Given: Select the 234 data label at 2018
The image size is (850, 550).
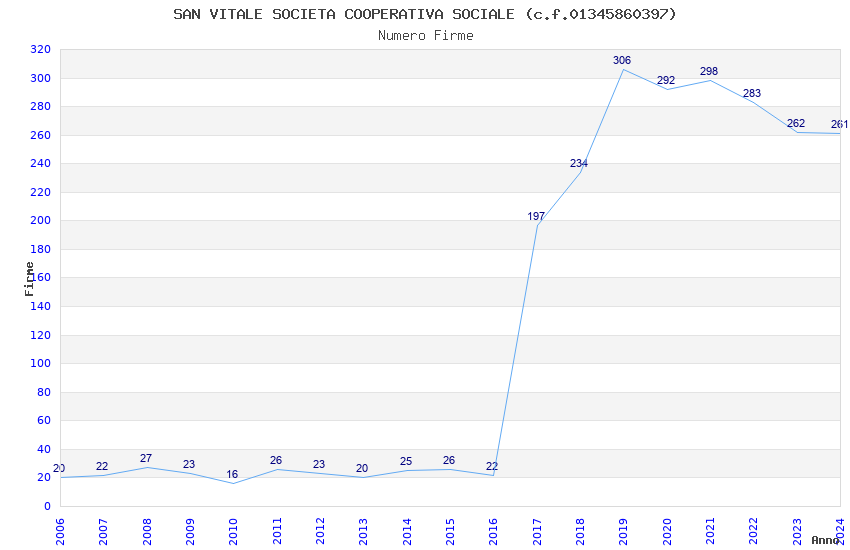Looking at the screenshot, I should pos(578,163).
